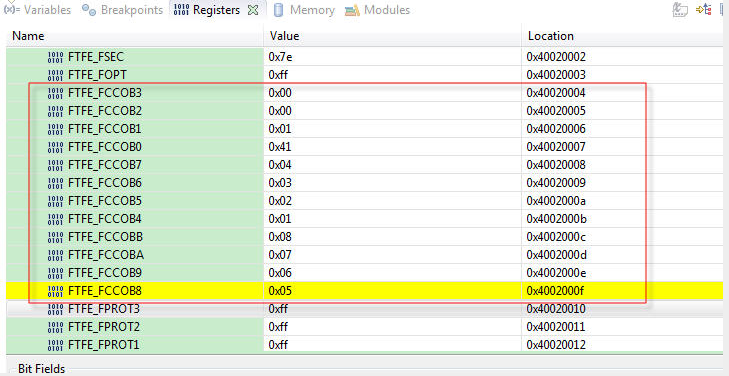The height and width of the screenshot is (376, 729).
Task: Select the FTFE_FCCOB0 register row
Action: click(x=364, y=147)
